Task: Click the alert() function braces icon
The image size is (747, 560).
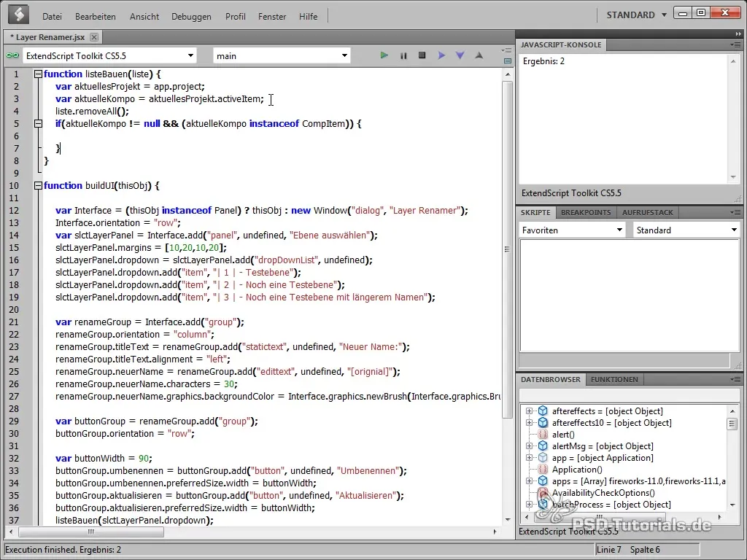Action: (543, 435)
